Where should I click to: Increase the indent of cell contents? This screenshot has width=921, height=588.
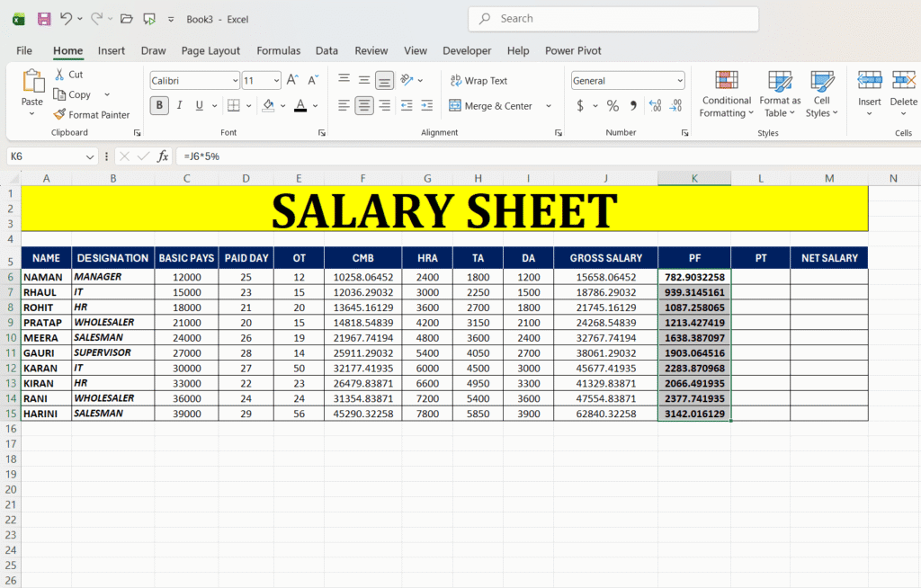427,106
